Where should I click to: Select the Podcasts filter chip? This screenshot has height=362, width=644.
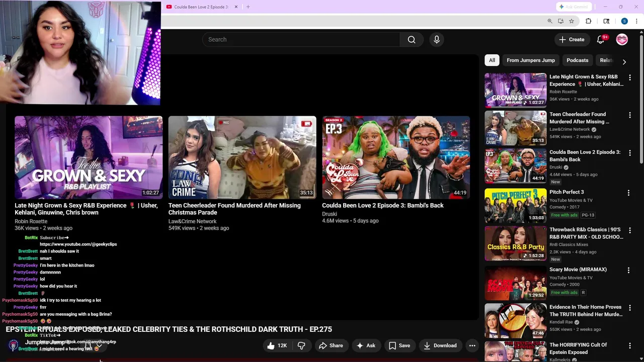[577, 60]
